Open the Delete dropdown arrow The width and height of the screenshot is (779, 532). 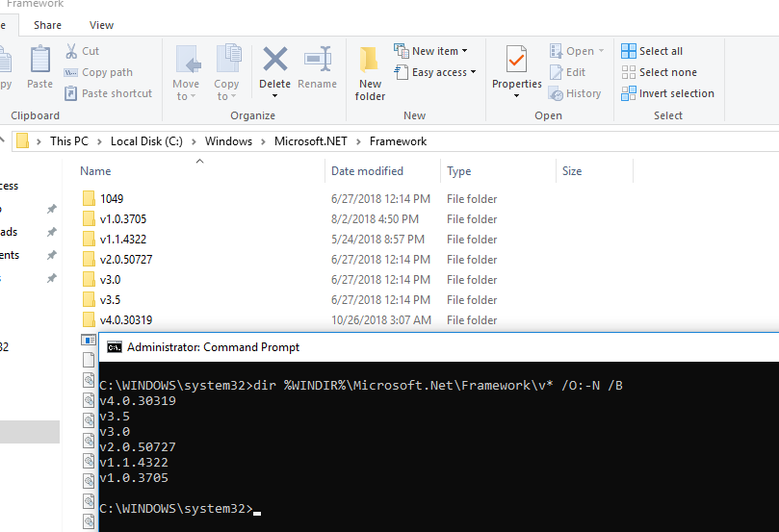pos(274,96)
